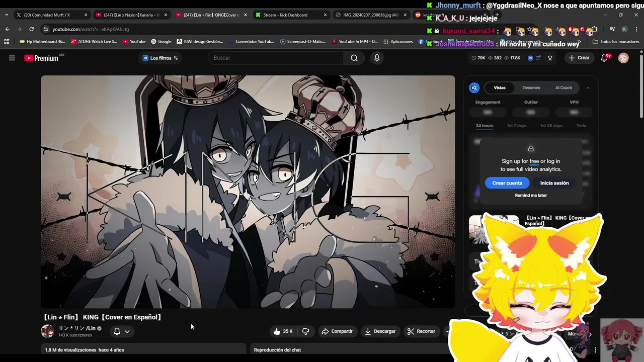The image size is (644, 362).
Task: Close the Comunidad Murft / X tab
Action: point(86,15)
